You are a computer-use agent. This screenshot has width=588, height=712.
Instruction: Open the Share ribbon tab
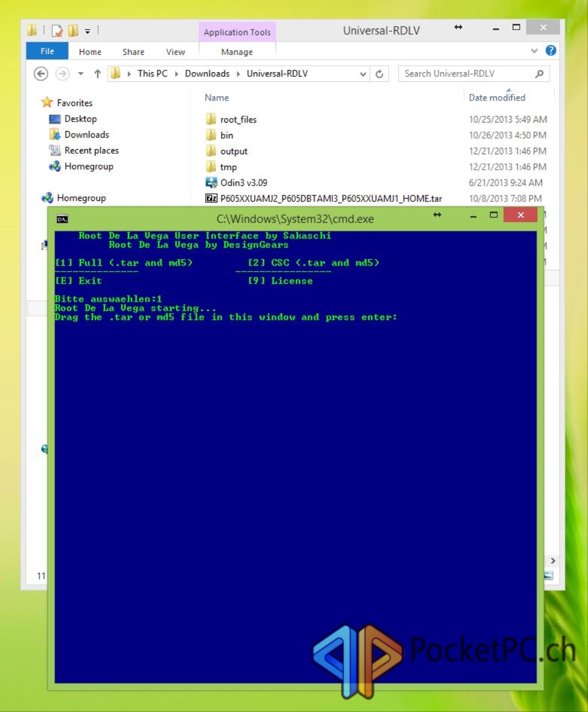[133, 52]
